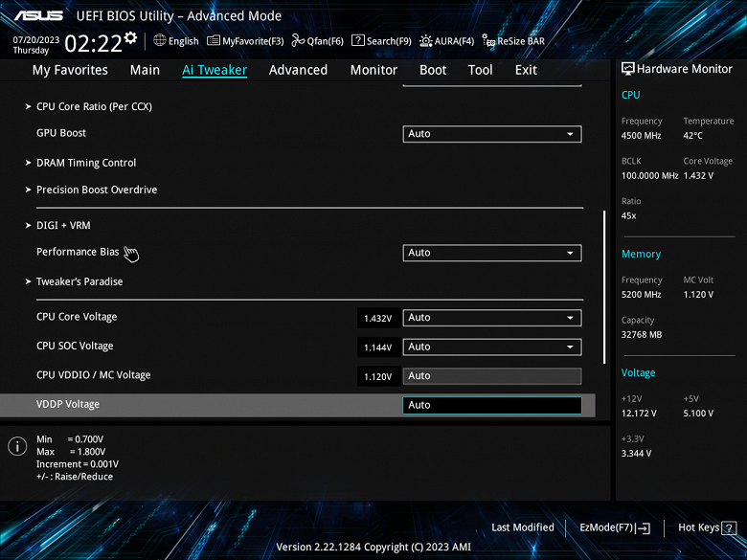Switch to Main tab
This screenshot has height=560, width=747.
[x=145, y=70]
